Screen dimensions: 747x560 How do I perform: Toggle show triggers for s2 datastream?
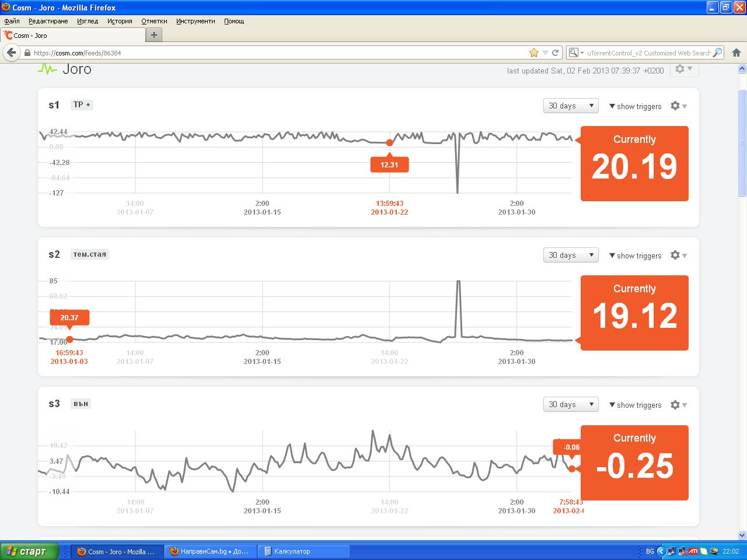tap(635, 256)
